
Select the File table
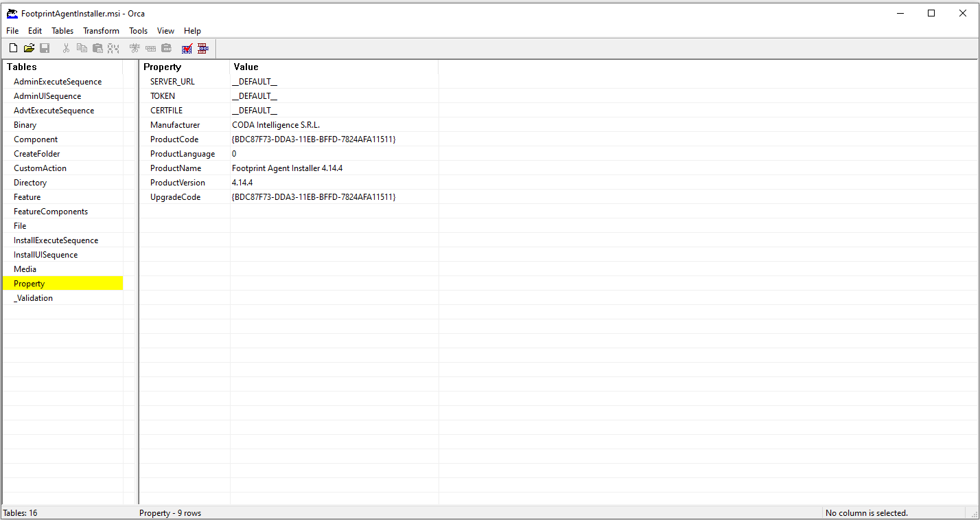[x=63, y=226]
